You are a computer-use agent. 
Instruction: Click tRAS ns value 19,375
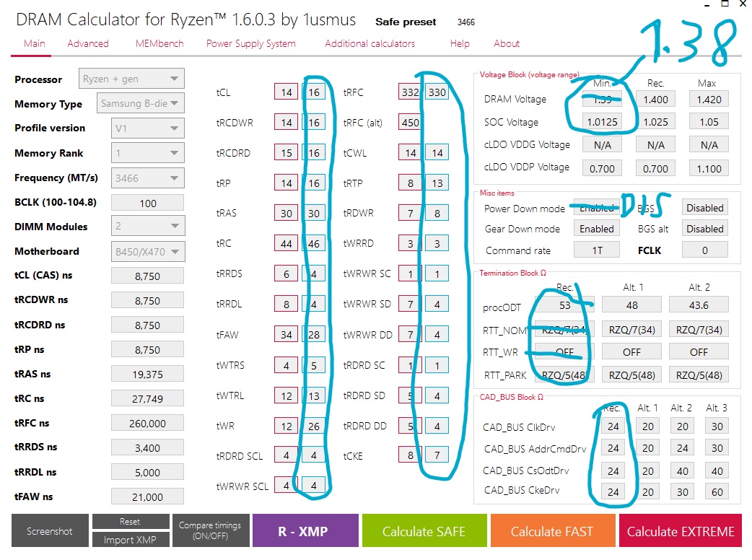148,374
